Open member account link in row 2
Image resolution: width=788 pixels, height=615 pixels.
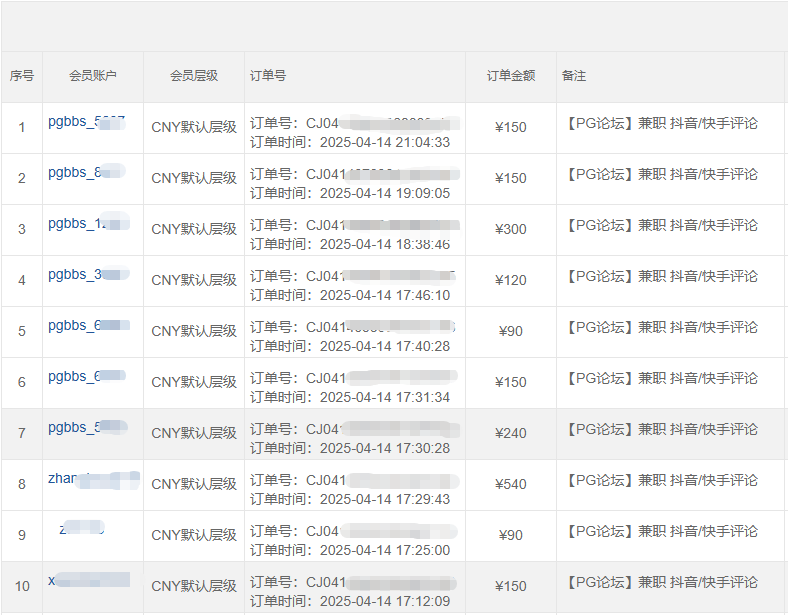tap(84, 173)
